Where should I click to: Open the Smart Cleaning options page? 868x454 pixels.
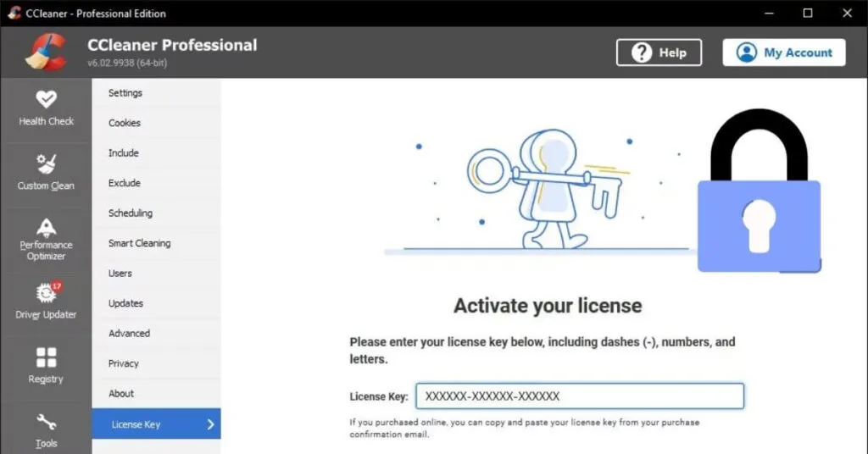click(156, 243)
